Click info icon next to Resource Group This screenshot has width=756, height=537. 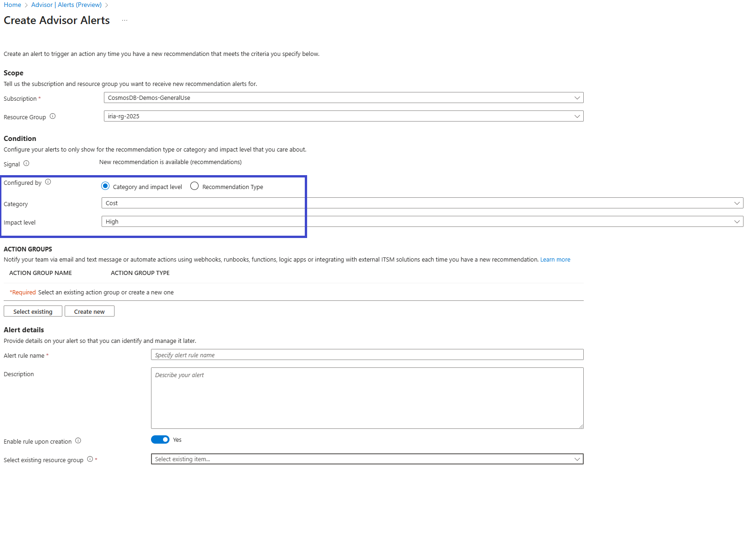click(x=53, y=116)
